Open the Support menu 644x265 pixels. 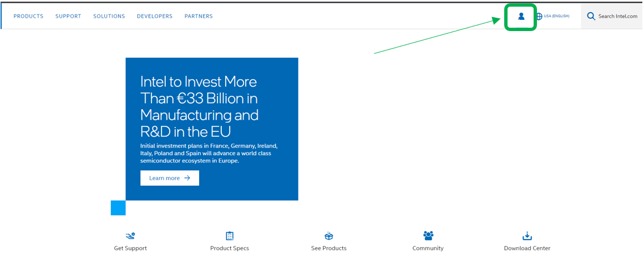click(x=68, y=17)
